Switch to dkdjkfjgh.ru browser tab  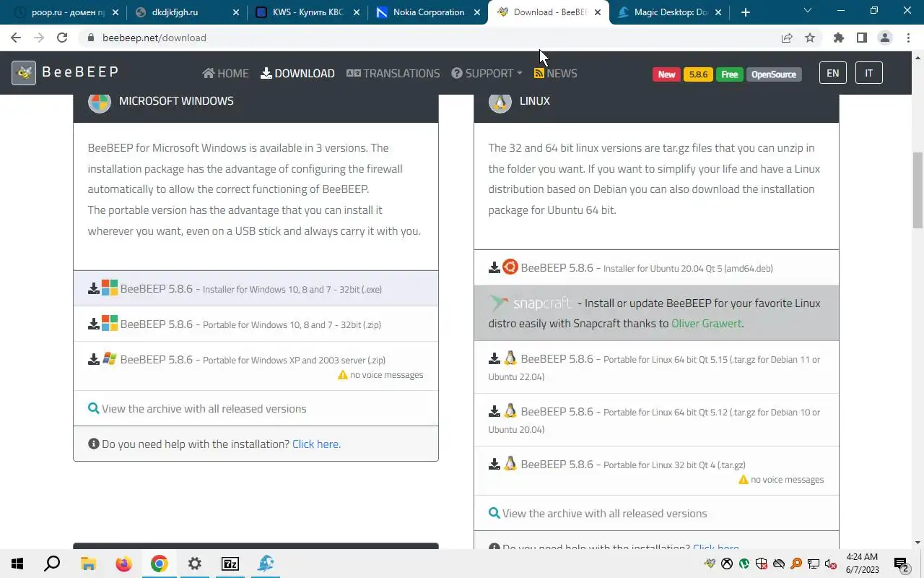[x=186, y=12]
